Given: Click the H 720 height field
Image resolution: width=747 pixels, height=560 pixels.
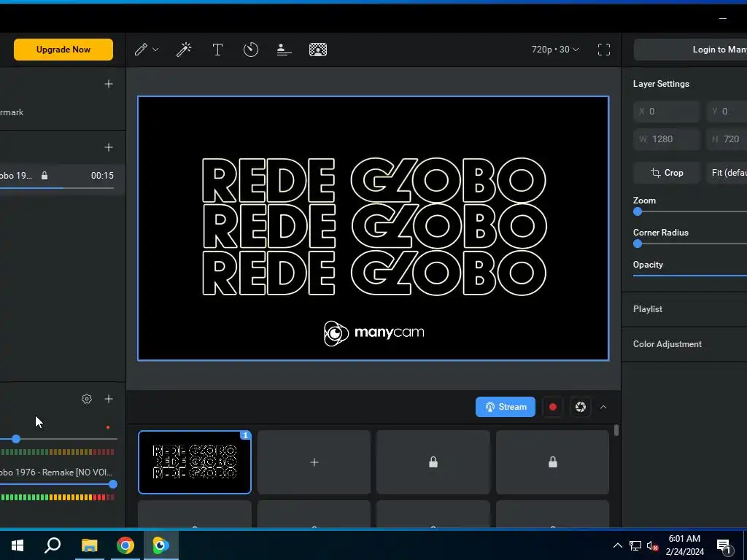Looking at the screenshot, I should tap(727, 139).
